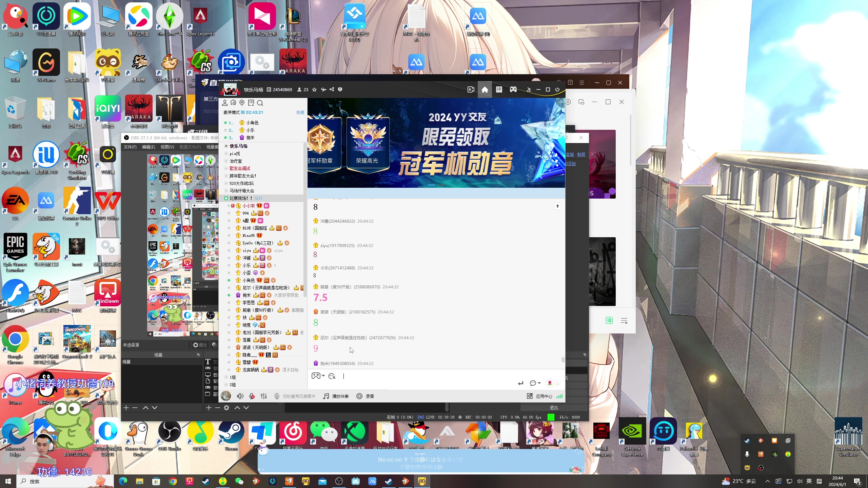This screenshot has height=488, width=868.
Task: Click the share icon in YY title bar
Action: pyautogui.click(x=332, y=89)
